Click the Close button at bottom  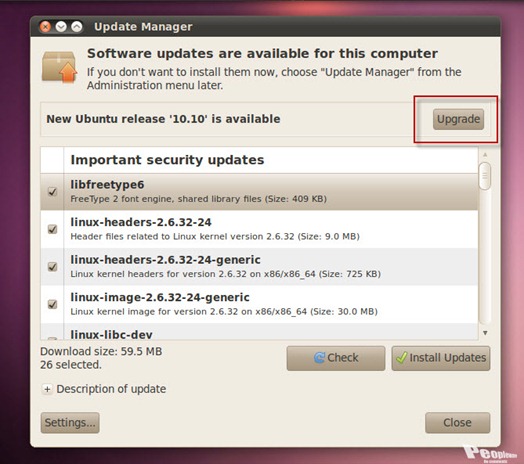457,423
